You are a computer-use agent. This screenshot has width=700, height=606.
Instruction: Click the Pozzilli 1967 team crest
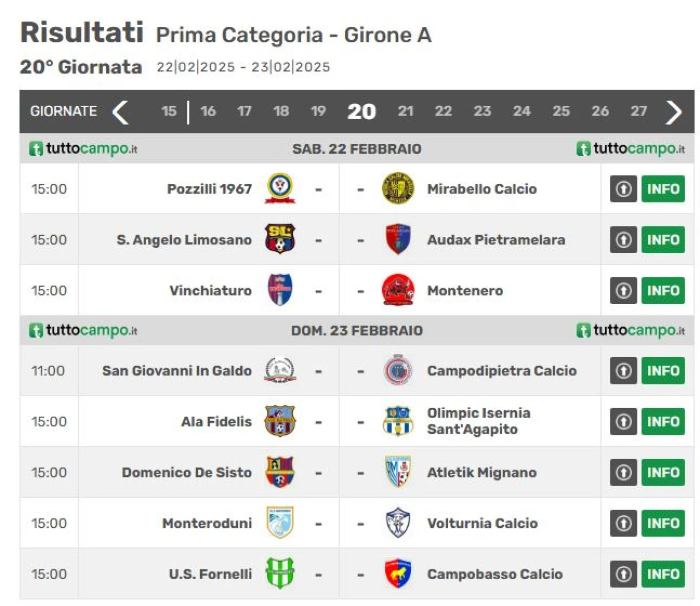pos(280,188)
